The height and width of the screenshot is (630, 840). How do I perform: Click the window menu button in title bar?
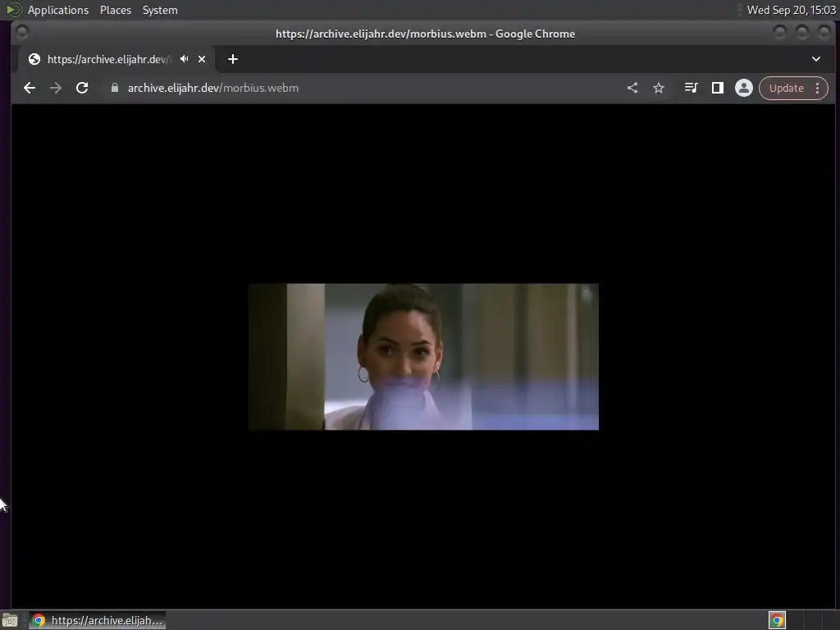tap(22, 33)
